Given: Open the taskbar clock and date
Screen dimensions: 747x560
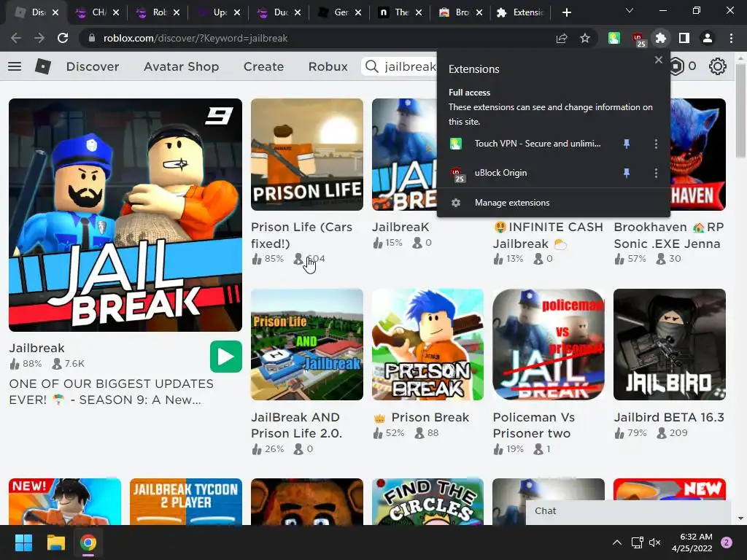Looking at the screenshot, I should [x=692, y=542].
